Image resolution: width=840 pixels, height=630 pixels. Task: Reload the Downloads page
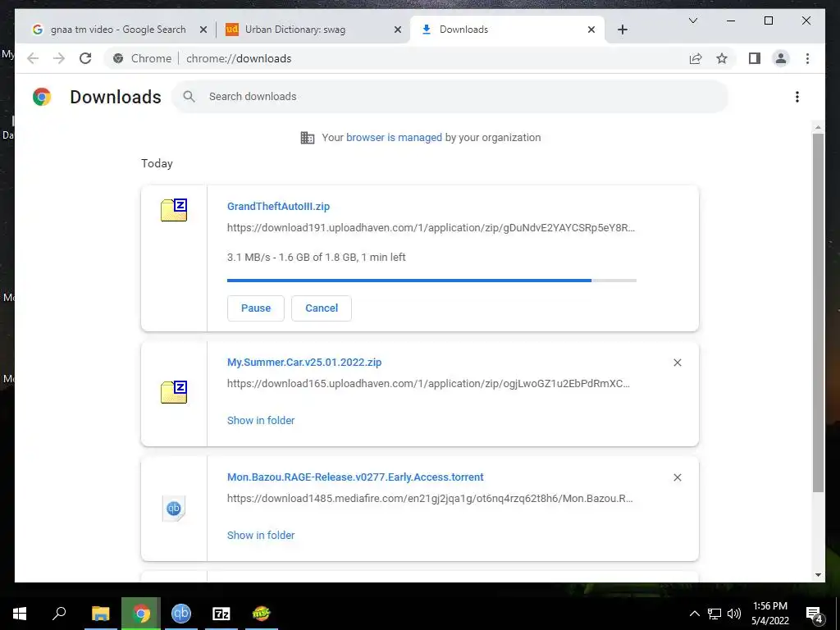point(85,58)
